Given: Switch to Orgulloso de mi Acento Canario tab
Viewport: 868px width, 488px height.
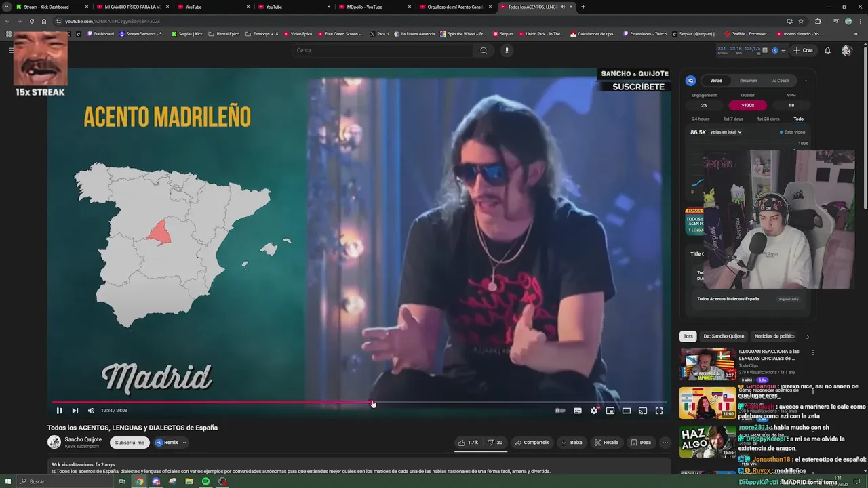Looking at the screenshot, I should click(456, 7).
